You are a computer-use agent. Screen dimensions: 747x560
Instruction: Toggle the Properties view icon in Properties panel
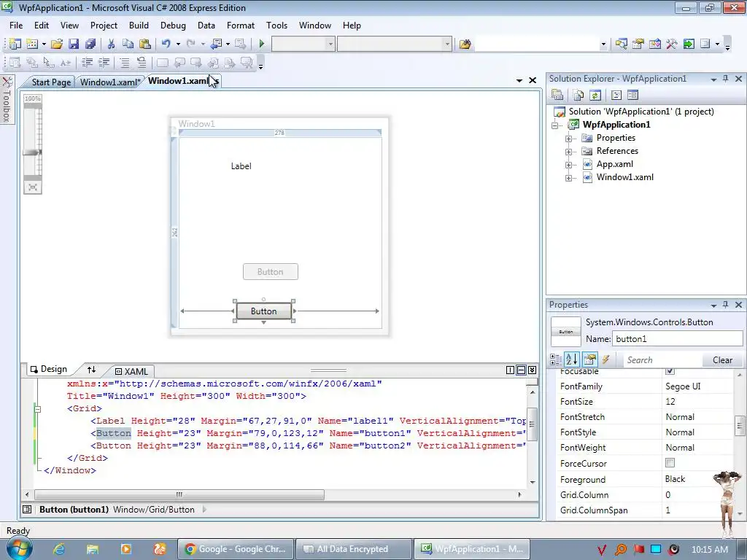pyautogui.click(x=589, y=359)
